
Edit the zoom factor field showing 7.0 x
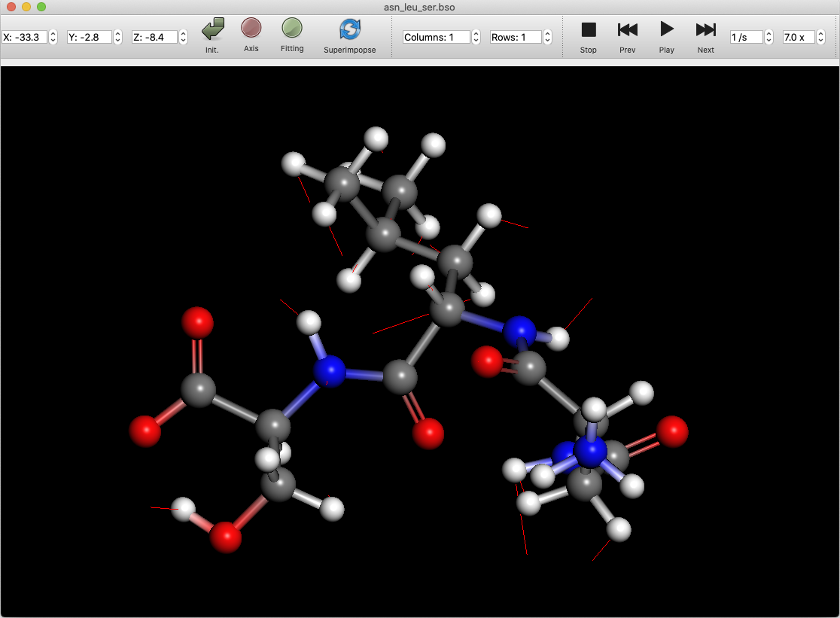coord(799,36)
